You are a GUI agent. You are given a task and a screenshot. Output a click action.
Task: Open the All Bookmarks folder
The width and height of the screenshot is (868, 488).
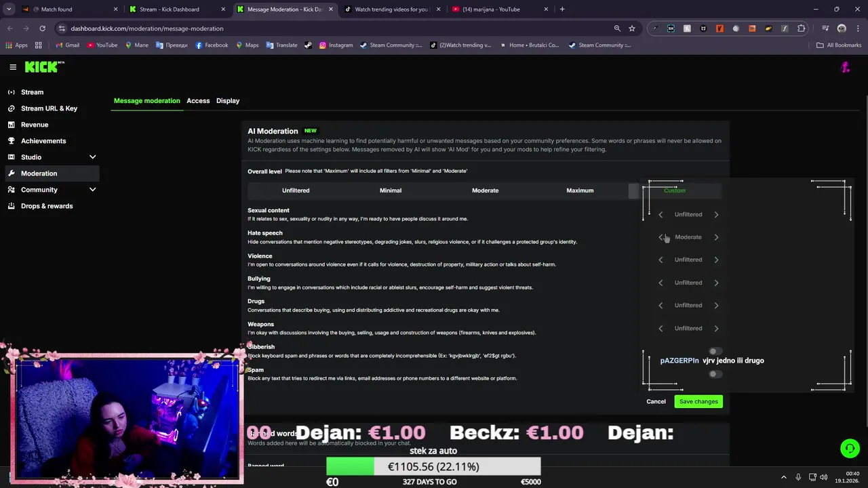pos(838,45)
